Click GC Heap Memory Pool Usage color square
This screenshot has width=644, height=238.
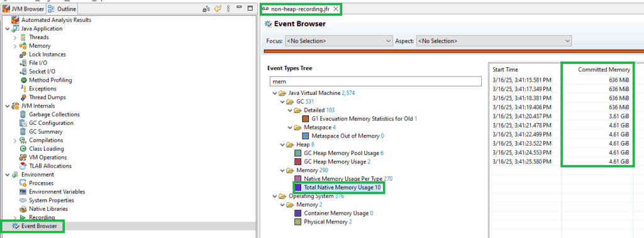pos(299,153)
